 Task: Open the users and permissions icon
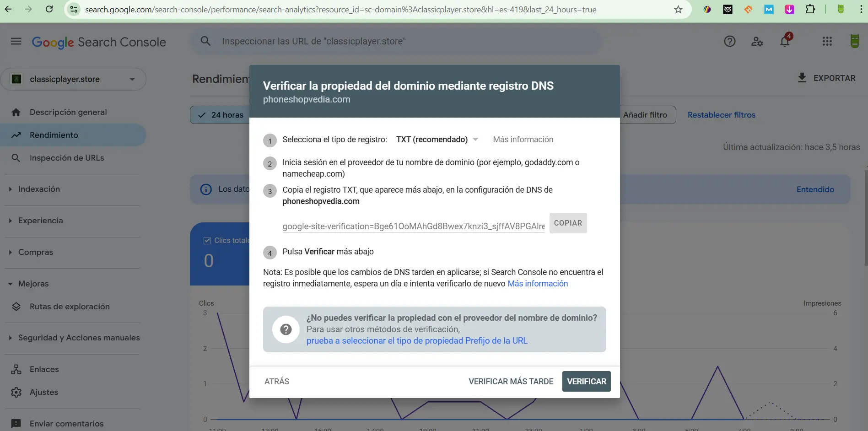[x=757, y=42]
